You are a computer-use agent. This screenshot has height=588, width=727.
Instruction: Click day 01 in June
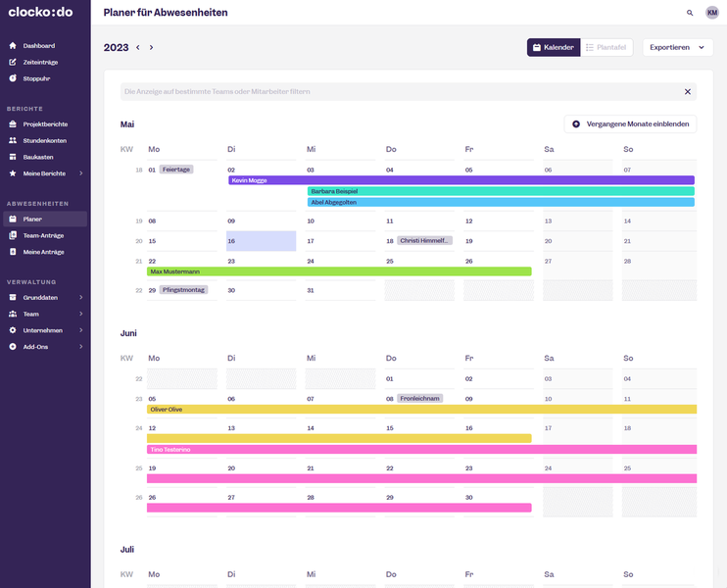[x=419, y=379]
